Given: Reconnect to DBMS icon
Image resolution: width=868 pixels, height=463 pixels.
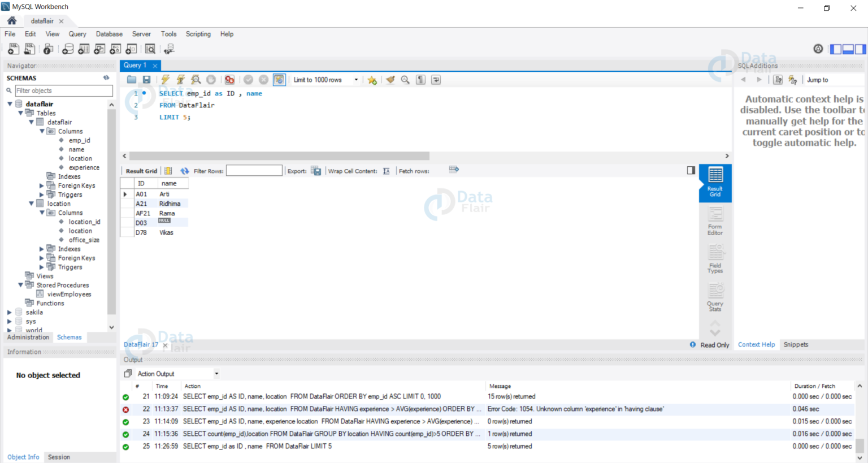Looking at the screenshot, I should click(x=169, y=49).
